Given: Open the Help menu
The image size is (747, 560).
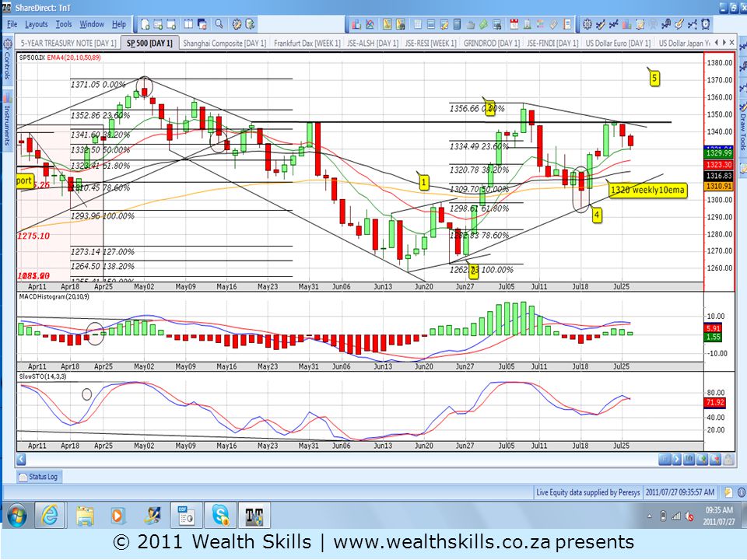Looking at the screenshot, I should (x=119, y=24).
